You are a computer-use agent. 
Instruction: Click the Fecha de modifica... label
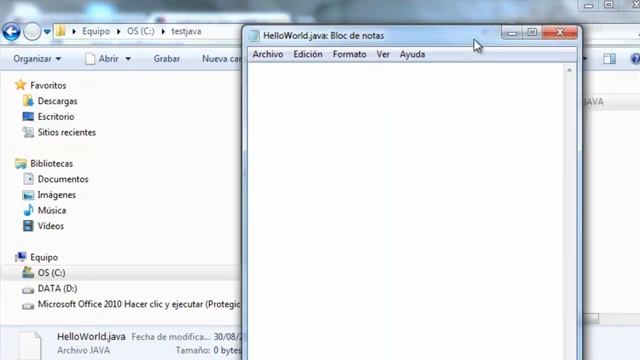[171, 337]
